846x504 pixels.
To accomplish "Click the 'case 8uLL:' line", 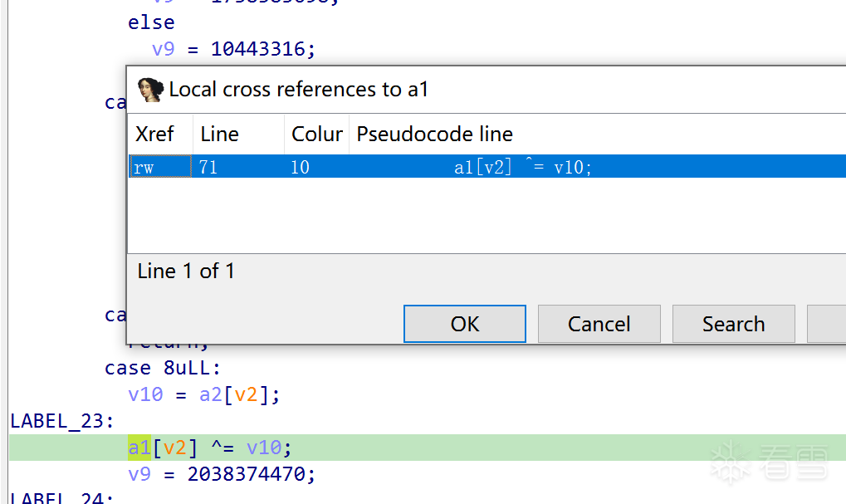I will pos(163,368).
